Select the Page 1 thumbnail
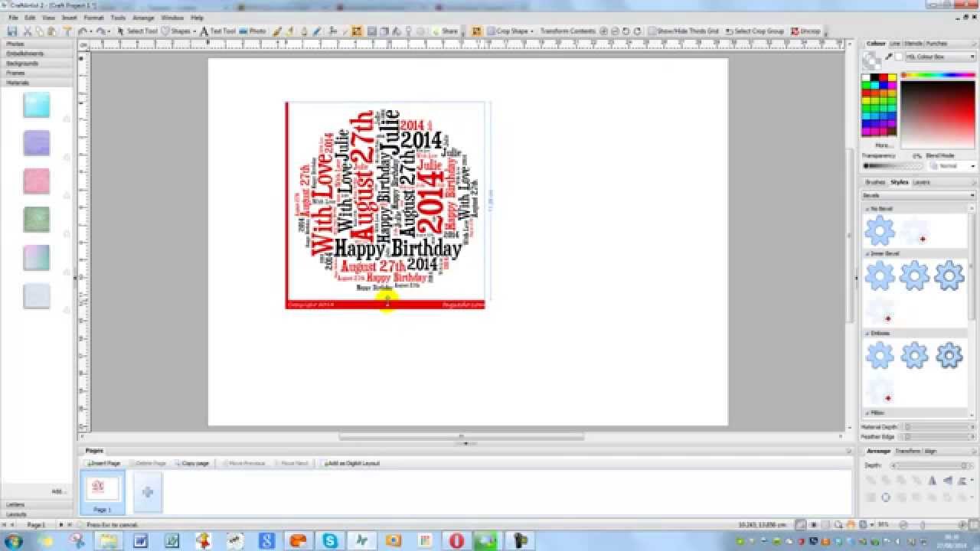The height and width of the screenshot is (551, 980). pyautogui.click(x=102, y=491)
